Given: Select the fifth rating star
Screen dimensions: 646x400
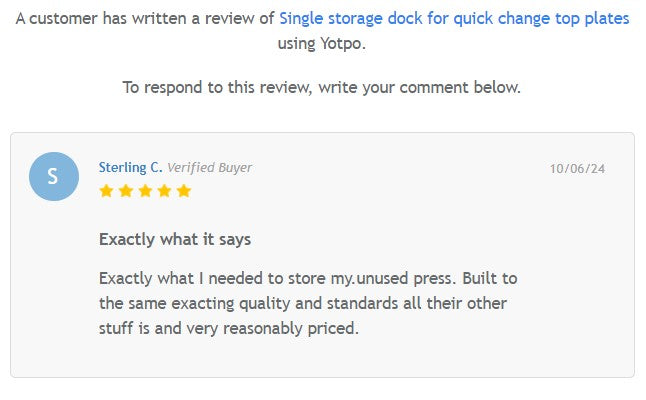Looking at the screenshot, I should point(183,191).
